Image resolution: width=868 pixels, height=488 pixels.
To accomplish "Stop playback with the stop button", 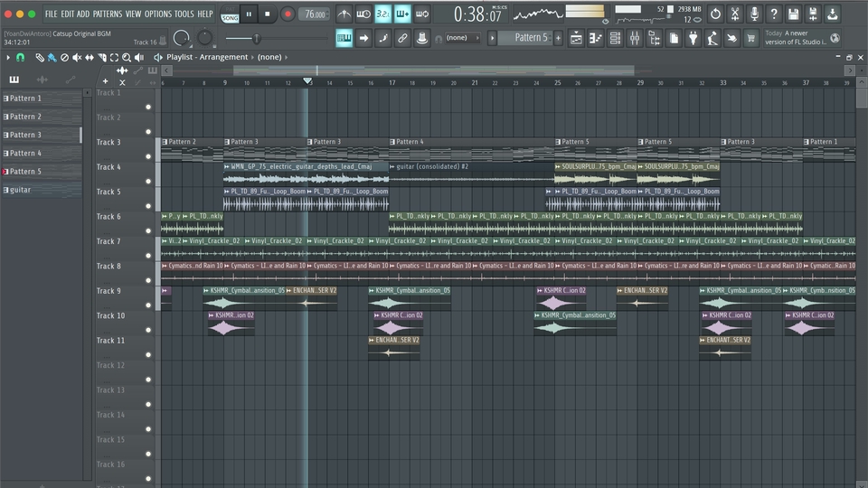I will (268, 14).
